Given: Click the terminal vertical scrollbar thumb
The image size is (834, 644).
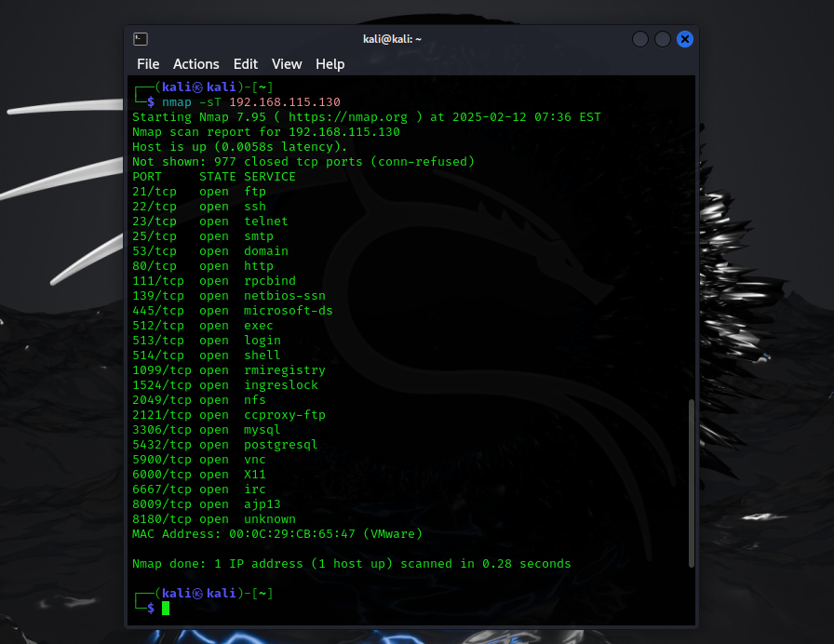Looking at the screenshot, I should 692,483.
